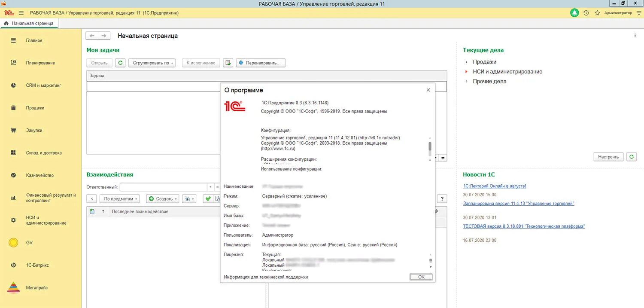Screen dimensions: 644x308
Task: Switch to the Начальная страница tab
Action: coord(29,23)
